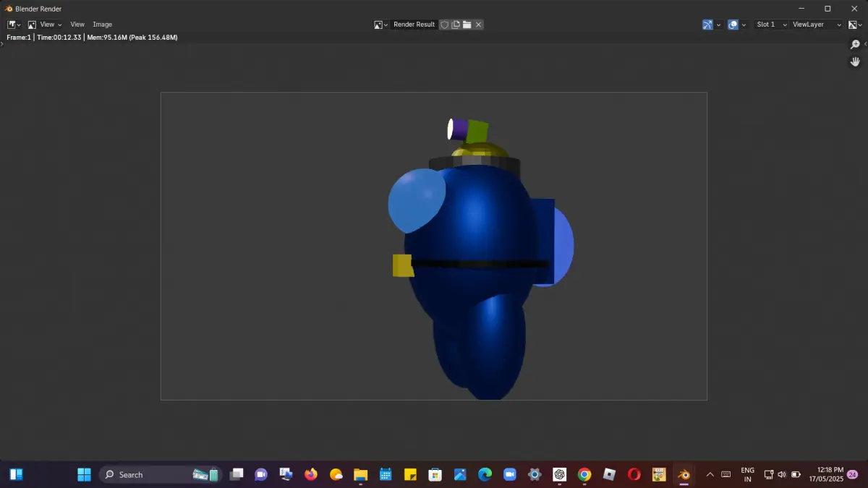
Task: Create new image with the duplicate icon
Action: 456,25
